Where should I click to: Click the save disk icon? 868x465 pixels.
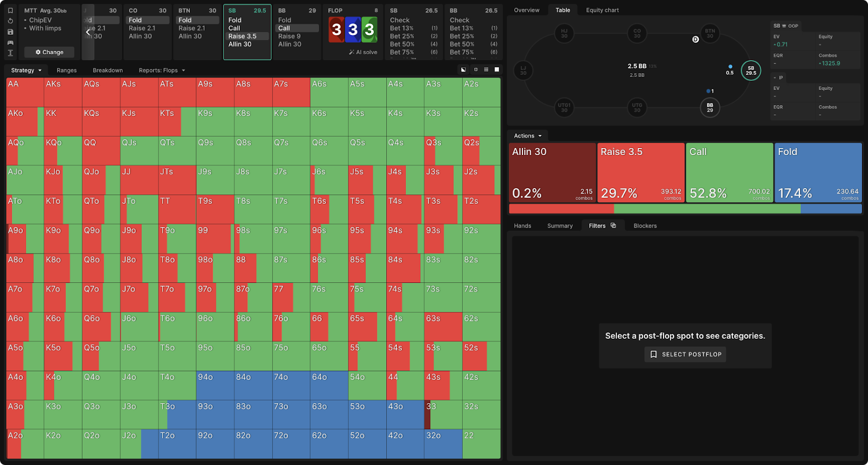[x=10, y=32]
